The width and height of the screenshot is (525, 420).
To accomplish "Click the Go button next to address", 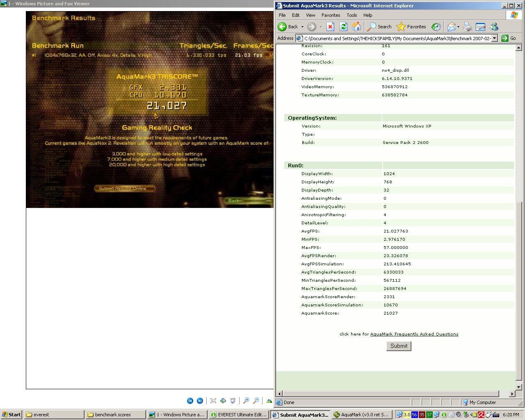I will [x=509, y=38].
